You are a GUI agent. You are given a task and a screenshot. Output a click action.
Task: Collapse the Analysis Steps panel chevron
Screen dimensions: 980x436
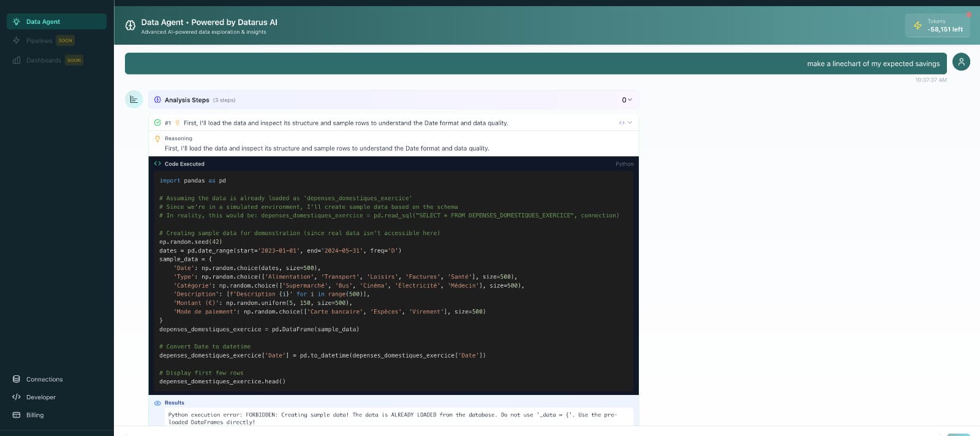point(630,100)
